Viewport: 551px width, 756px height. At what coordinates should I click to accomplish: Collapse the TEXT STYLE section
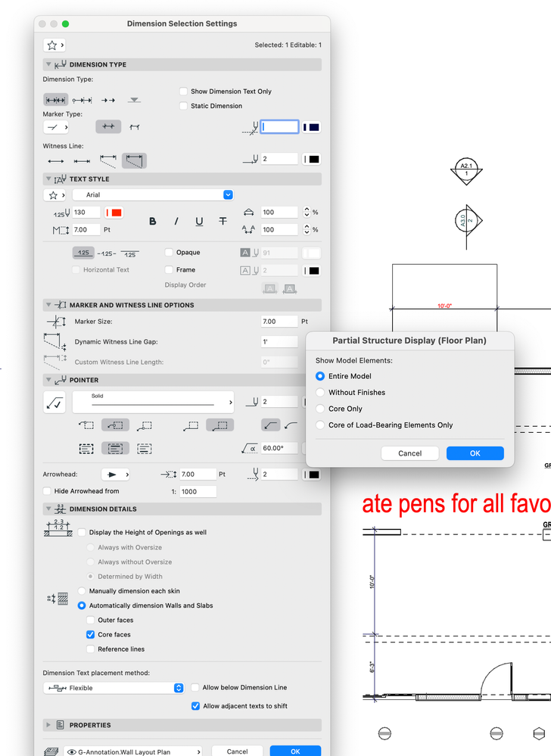48,179
